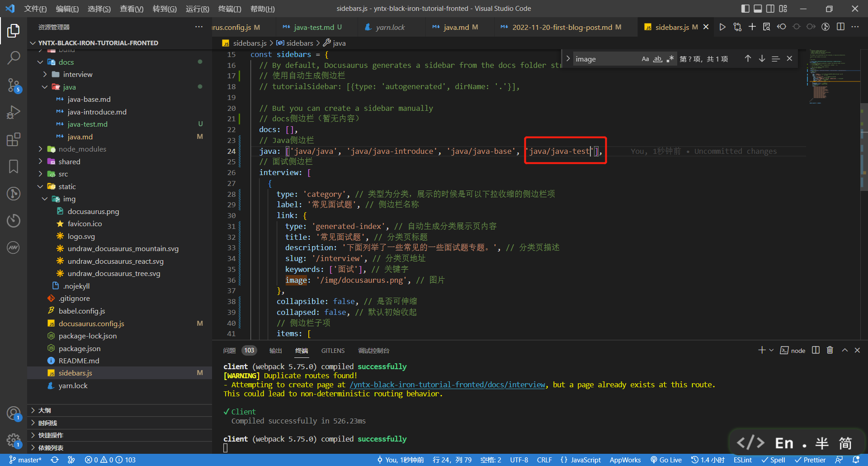Kill terminal with trash icon

tap(830, 350)
